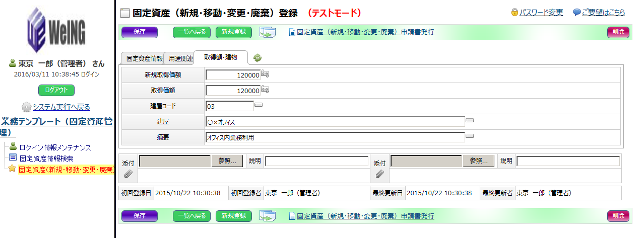Click the gear icon beside システム実行へ戻る
This screenshot has width=644, height=238.
[x=27, y=107]
